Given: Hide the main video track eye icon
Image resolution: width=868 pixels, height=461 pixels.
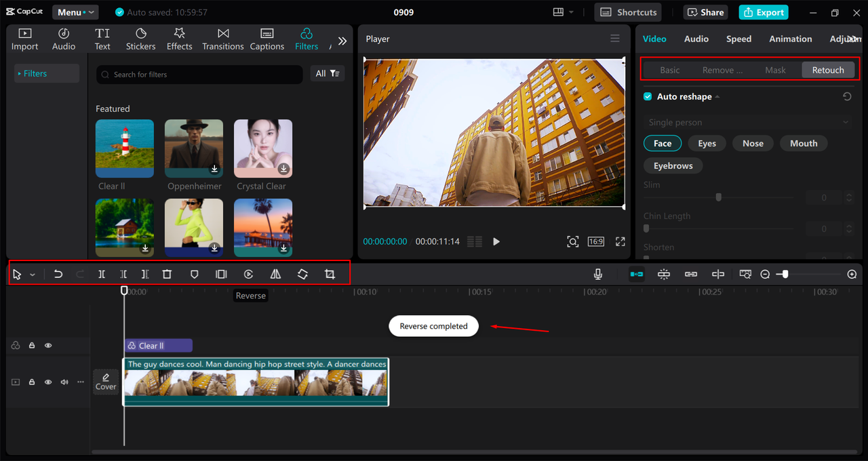Looking at the screenshot, I should [x=48, y=382].
